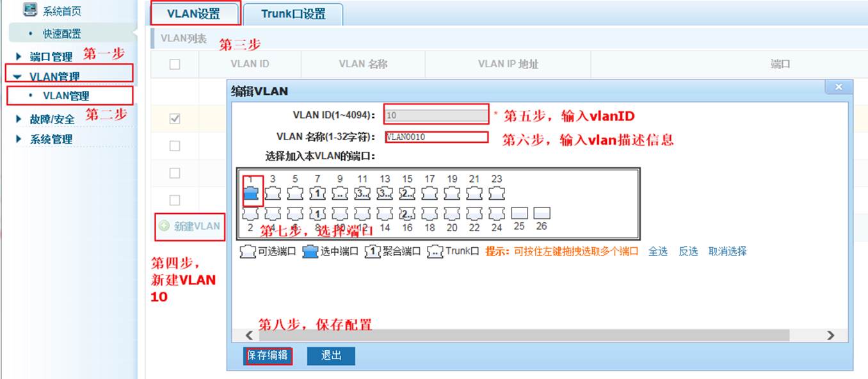
Task: Select aggregate port 7 icon
Action: [x=317, y=193]
